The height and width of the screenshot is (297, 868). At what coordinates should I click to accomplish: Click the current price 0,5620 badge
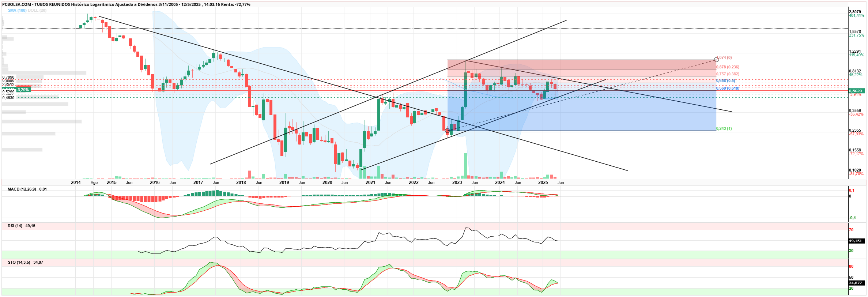click(857, 91)
